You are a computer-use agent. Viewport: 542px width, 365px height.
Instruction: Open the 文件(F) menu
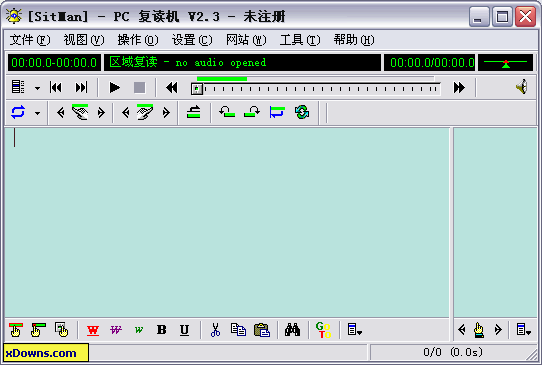click(30, 40)
